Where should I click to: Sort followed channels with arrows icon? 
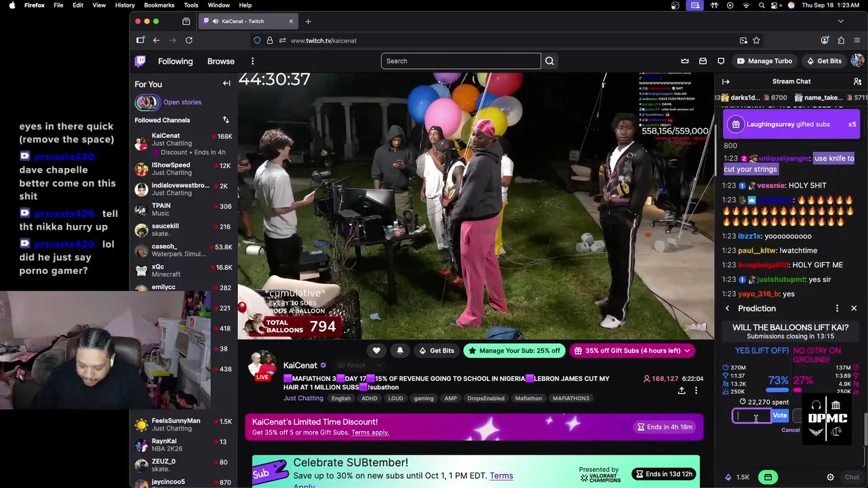(x=226, y=120)
